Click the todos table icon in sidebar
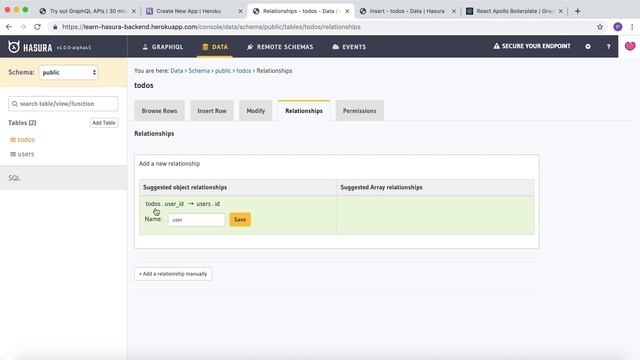 pos(13,140)
